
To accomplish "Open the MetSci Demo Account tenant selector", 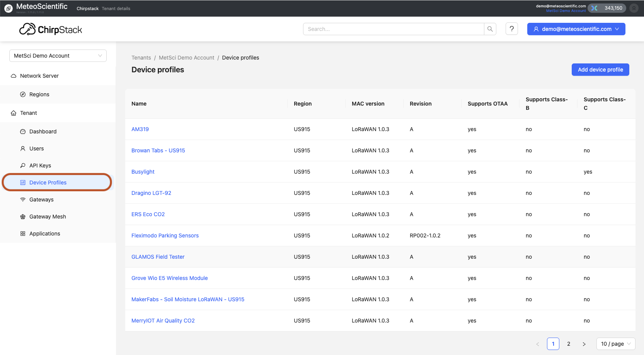I will [x=57, y=55].
